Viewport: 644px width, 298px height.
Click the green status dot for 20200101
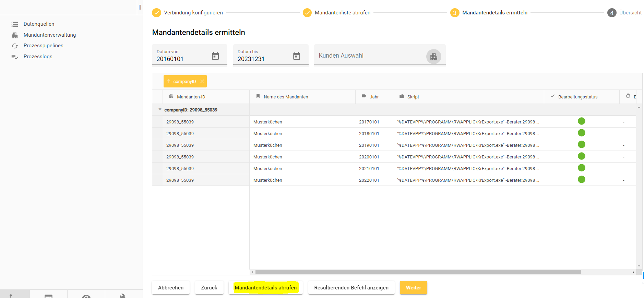point(581,156)
